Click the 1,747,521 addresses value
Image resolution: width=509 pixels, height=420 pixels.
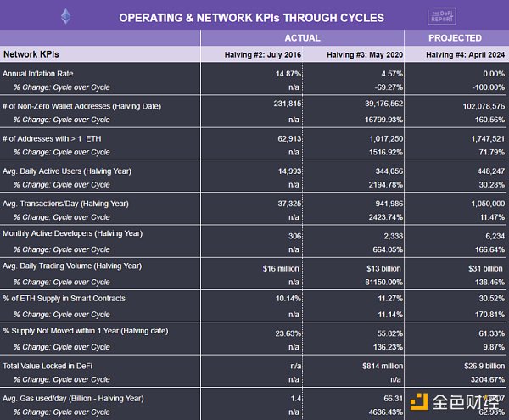point(488,138)
